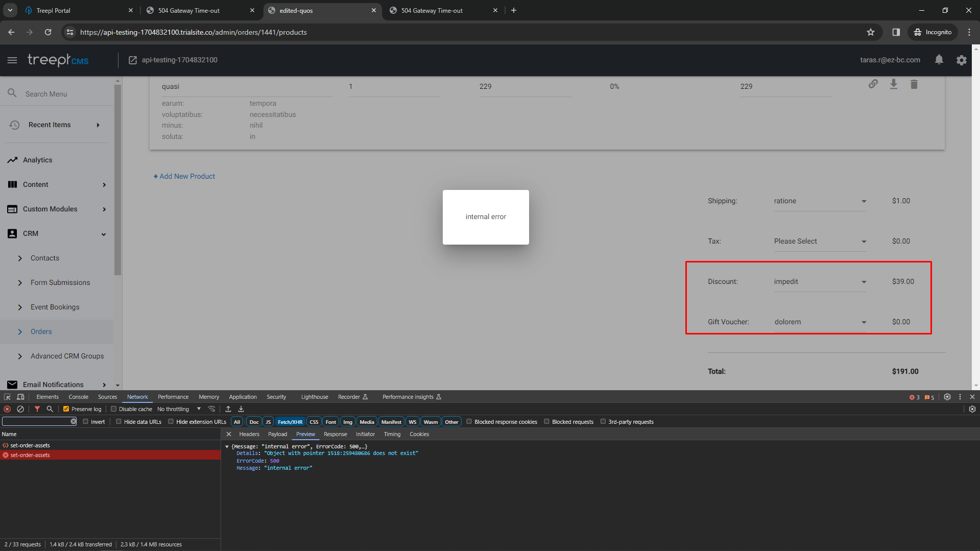Viewport: 980px width, 551px height.
Task: Check 3rd-party requests checkbox
Action: coord(603,422)
